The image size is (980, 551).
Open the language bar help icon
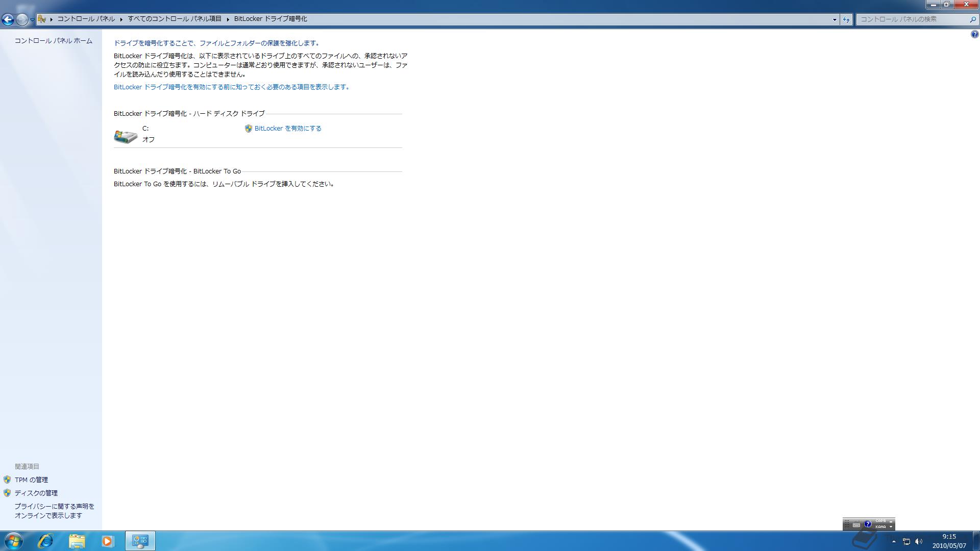867,524
